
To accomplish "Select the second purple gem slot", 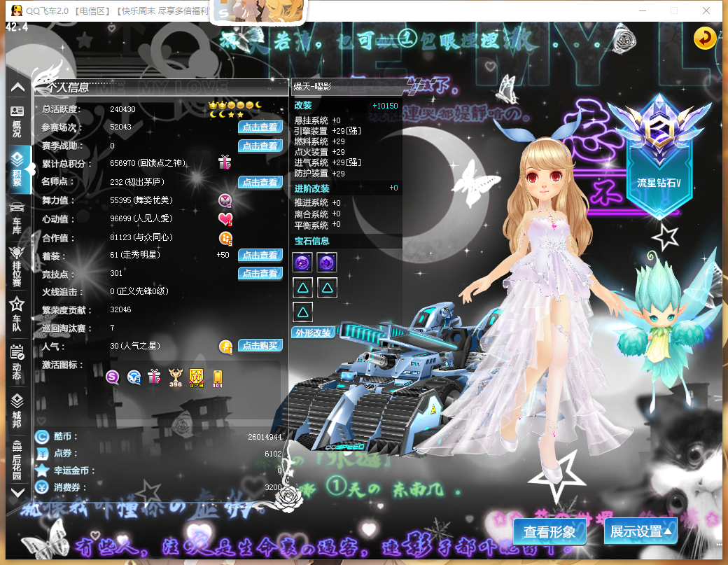I will click(327, 263).
